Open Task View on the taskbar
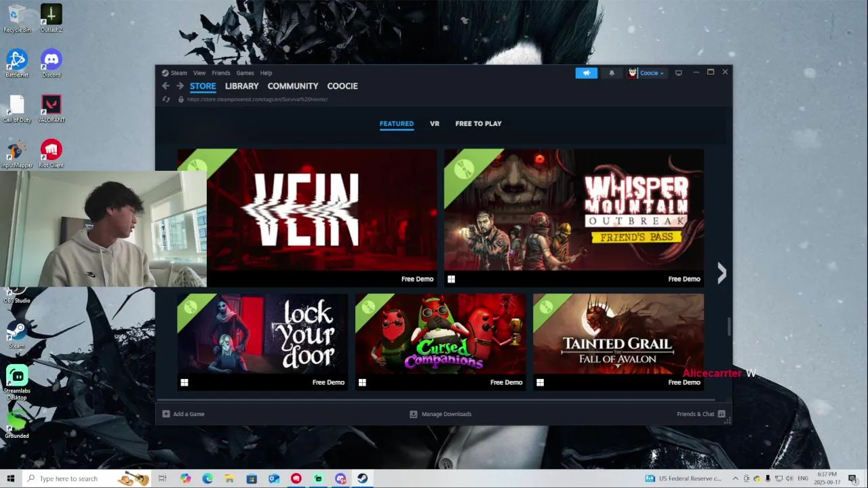This screenshot has width=868, height=488. pyautogui.click(x=162, y=479)
